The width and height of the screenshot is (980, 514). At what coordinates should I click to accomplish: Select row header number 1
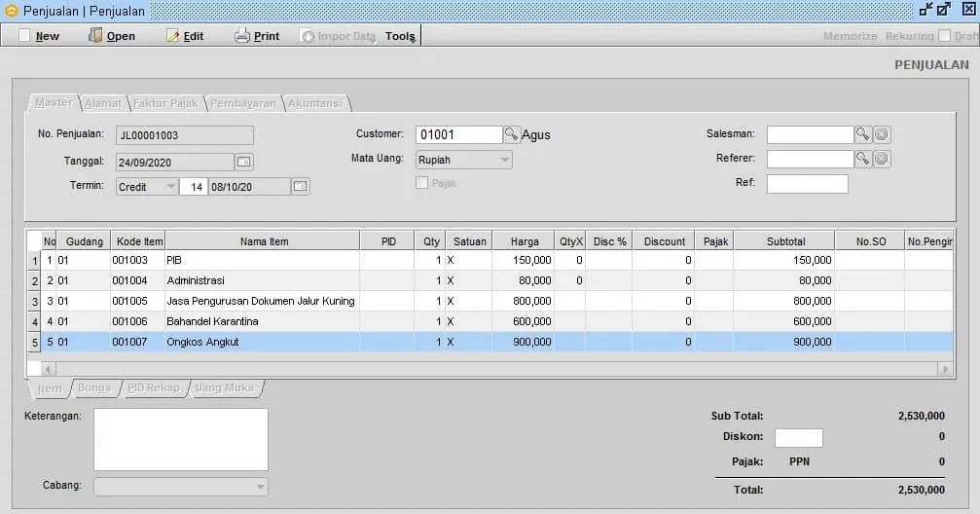pos(34,261)
